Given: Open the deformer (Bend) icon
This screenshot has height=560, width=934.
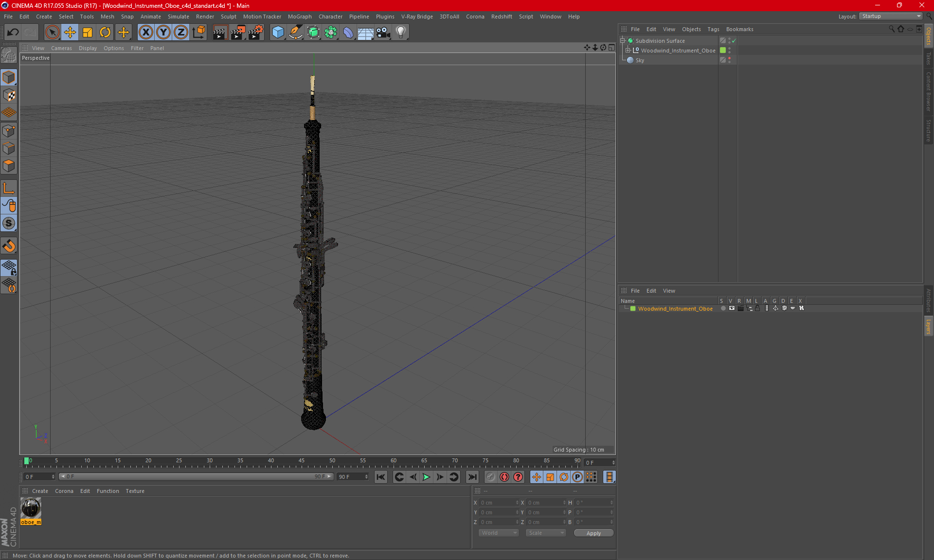Looking at the screenshot, I should click(348, 32).
